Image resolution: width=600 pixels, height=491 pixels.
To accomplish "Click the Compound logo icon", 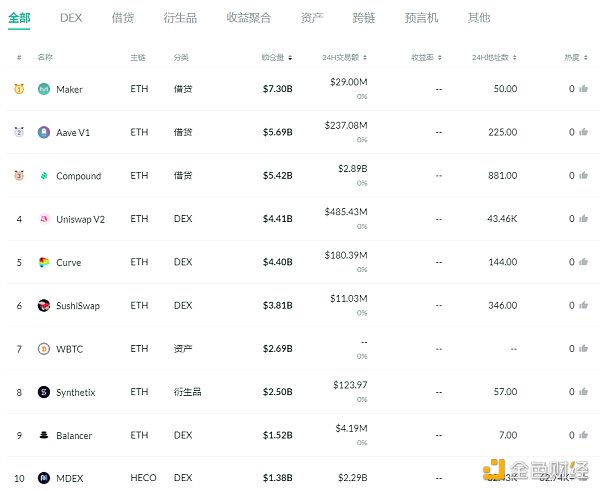I will point(44,176).
